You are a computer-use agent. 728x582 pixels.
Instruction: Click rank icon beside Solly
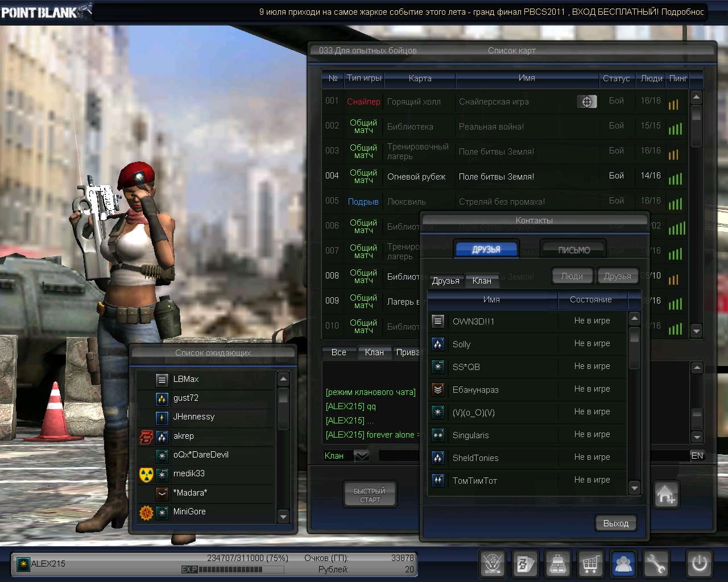pyautogui.click(x=438, y=344)
